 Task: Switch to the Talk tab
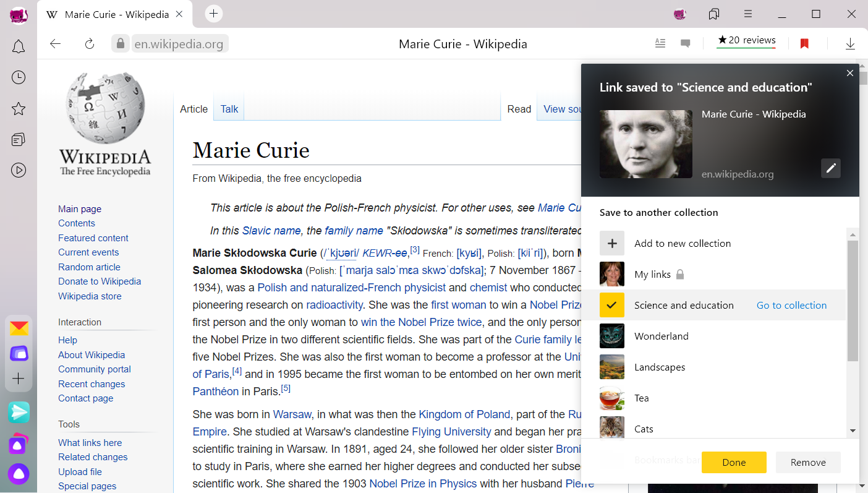pos(229,109)
